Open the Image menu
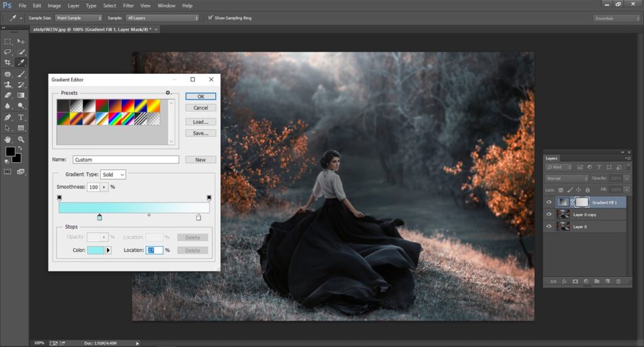644x347 pixels. click(x=54, y=6)
